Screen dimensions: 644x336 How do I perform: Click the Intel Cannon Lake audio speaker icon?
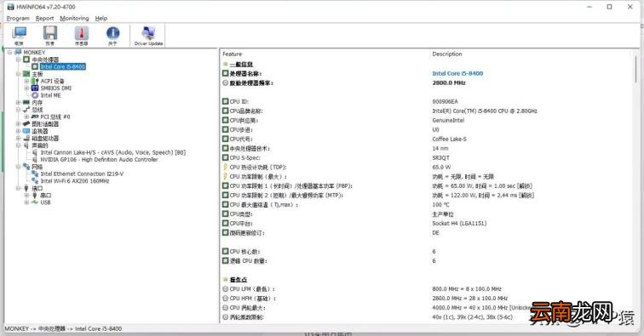click(35, 152)
